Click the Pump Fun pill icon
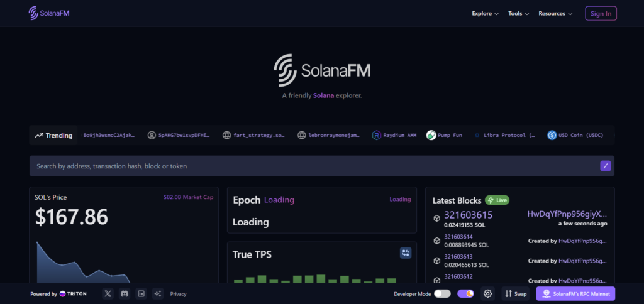The height and width of the screenshot is (304, 644). coord(431,135)
